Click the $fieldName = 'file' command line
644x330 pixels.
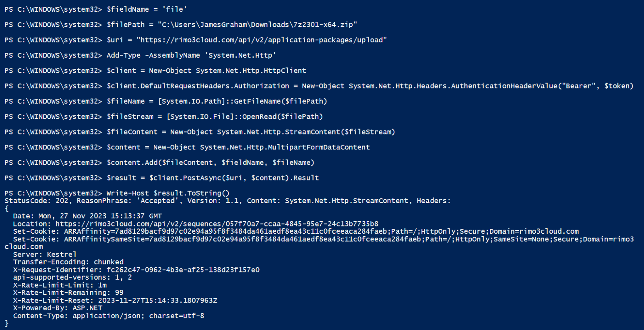coord(147,9)
